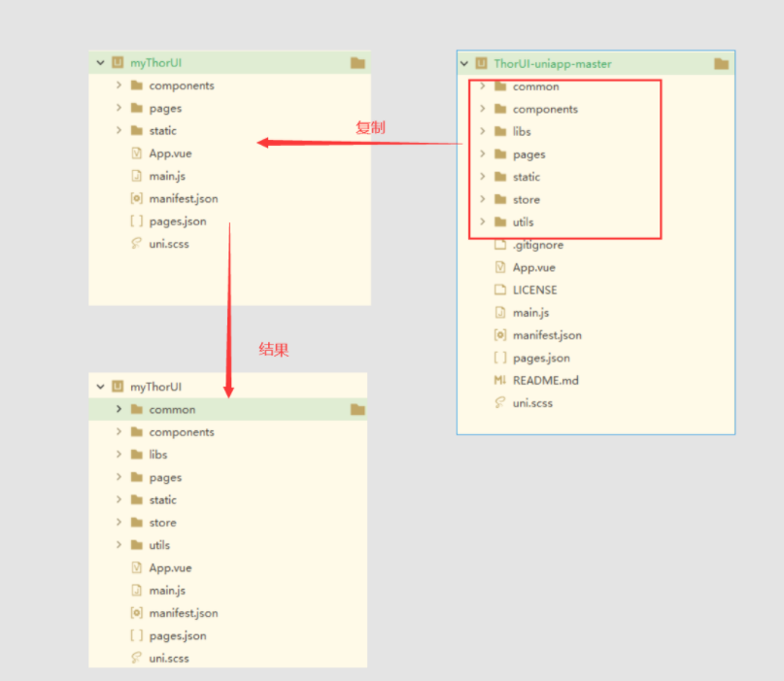Expand the store folder in bottom myThorUI tree
The height and width of the screenshot is (681, 784).
click(118, 522)
